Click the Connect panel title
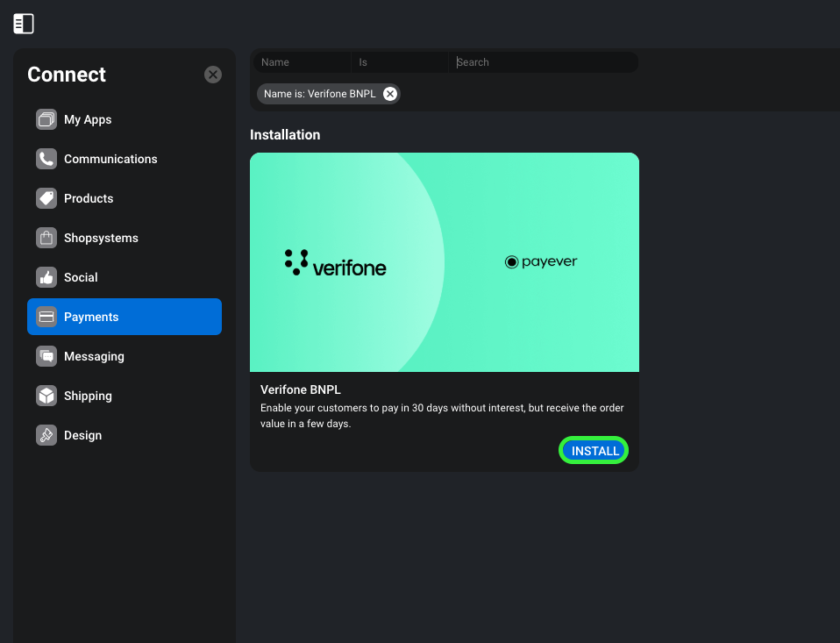The height and width of the screenshot is (643, 840). [67, 75]
